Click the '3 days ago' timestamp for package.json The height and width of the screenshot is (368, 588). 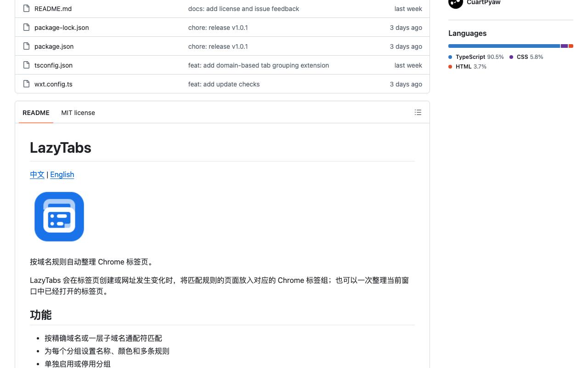pos(406,46)
